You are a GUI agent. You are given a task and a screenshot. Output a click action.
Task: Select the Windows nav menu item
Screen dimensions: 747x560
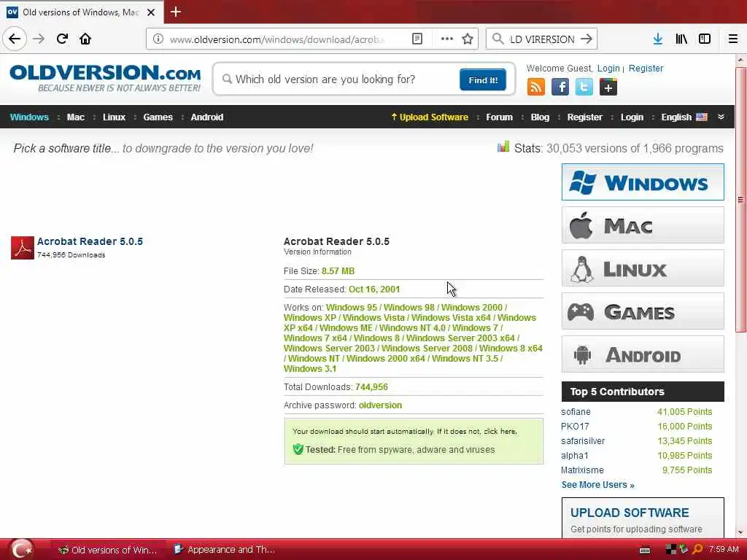click(29, 117)
